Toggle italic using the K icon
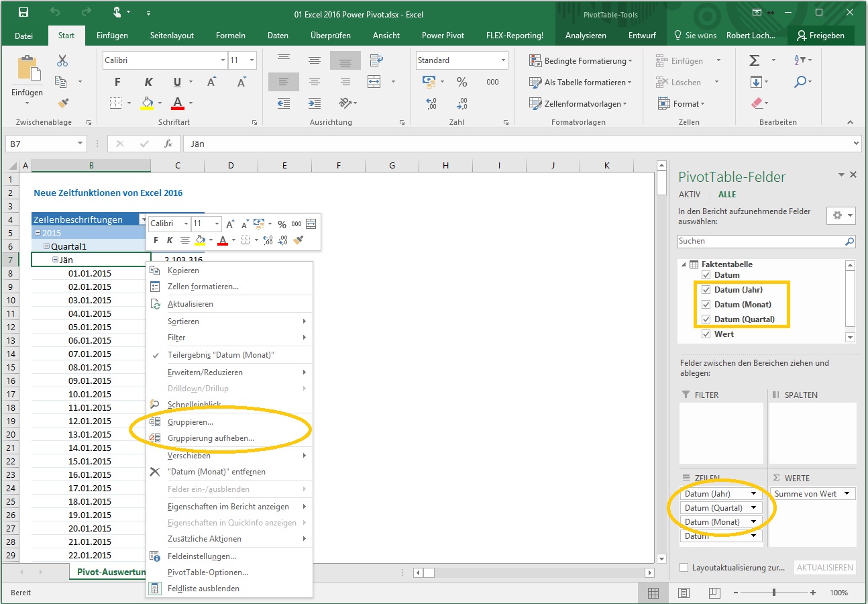This screenshot has width=868, height=604. pyautogui.click(x=149, y=81)
